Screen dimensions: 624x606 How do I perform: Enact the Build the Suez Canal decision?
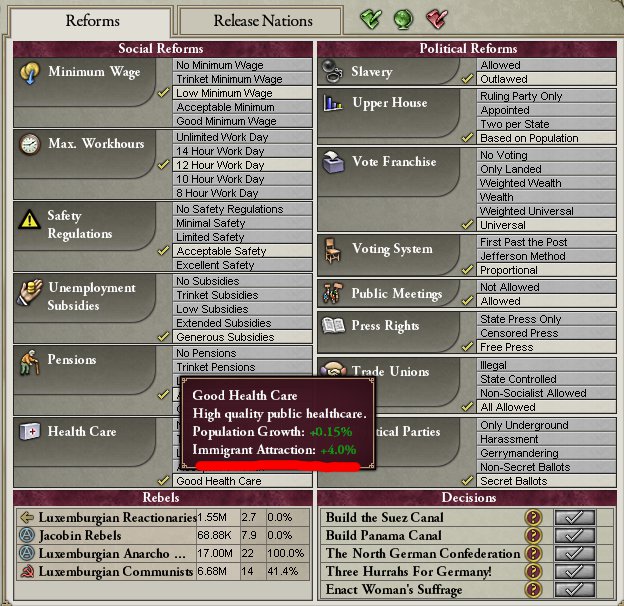click(x=575, y=517)
